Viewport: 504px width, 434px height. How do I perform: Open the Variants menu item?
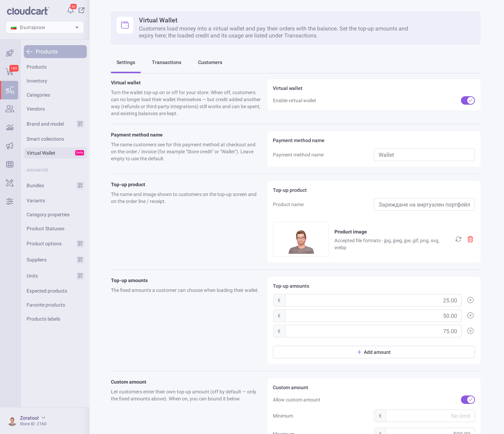(x=36, y=200)
